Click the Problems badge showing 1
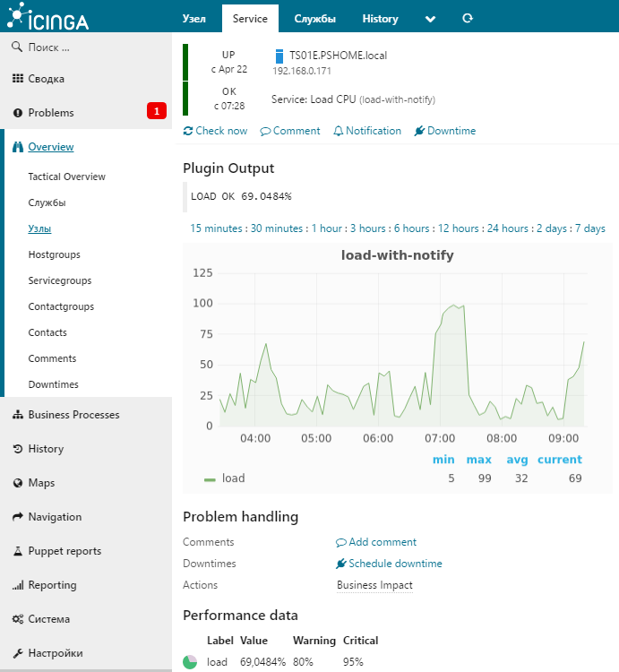The width and height of the screenshot is (619, 672). pos(157,112)
